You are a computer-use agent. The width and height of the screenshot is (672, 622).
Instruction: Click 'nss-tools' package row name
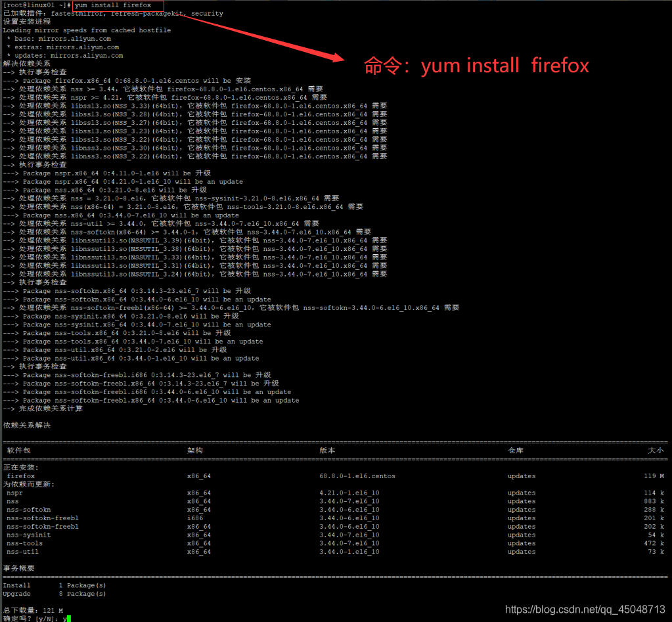coord(25,543)
